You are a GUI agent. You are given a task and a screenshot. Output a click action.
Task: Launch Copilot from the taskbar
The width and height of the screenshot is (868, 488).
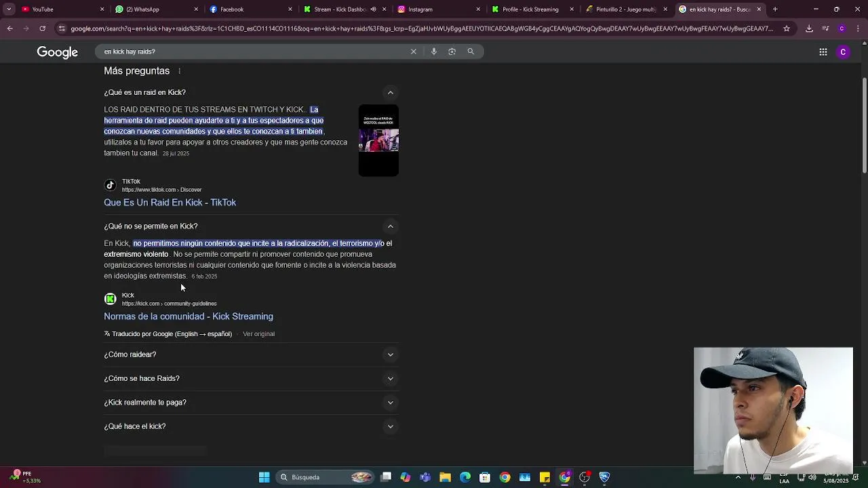(406, 477)
